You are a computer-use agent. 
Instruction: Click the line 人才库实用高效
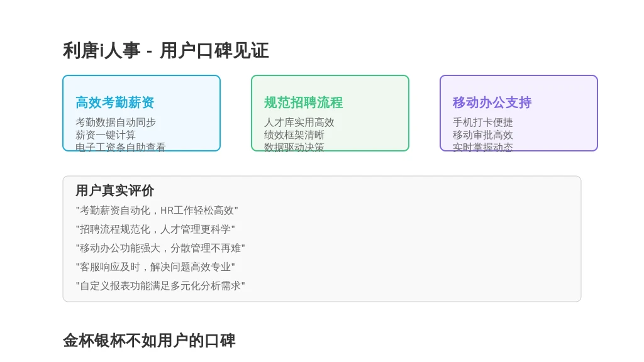299,123
